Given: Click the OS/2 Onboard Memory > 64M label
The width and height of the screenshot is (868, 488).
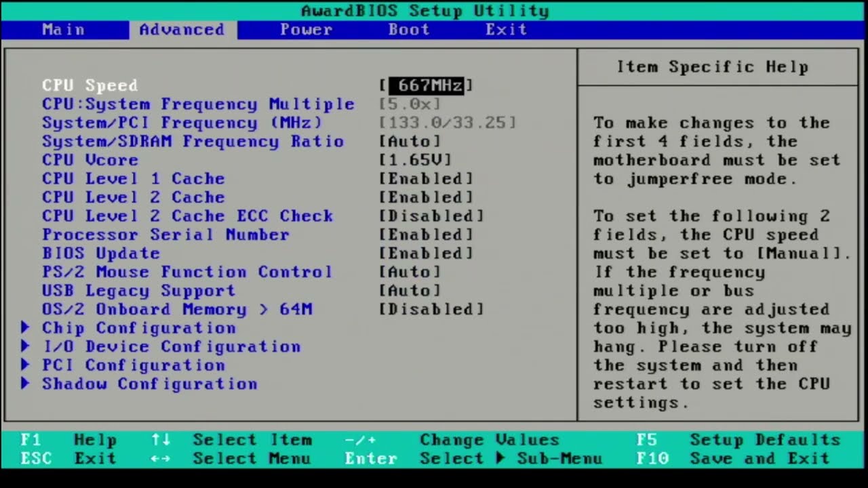Looking at the screenshot, I should [x=177, y=309].
